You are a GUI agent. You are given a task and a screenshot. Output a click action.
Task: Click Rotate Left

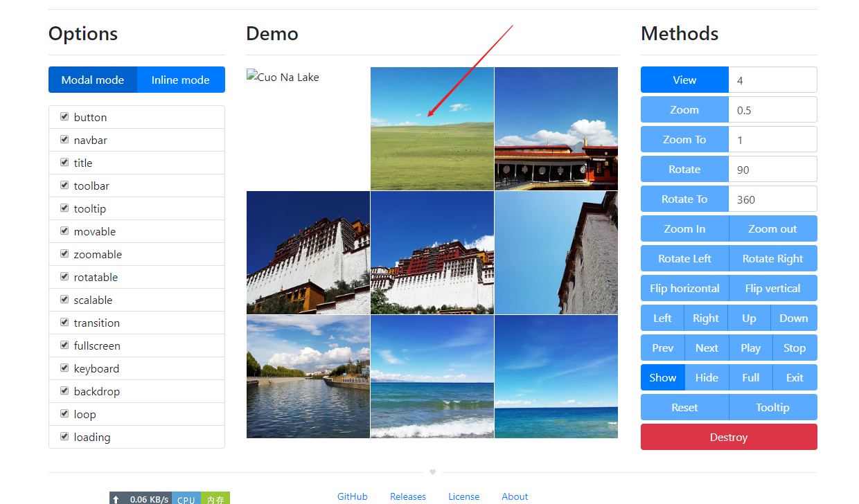pos(684,258)
